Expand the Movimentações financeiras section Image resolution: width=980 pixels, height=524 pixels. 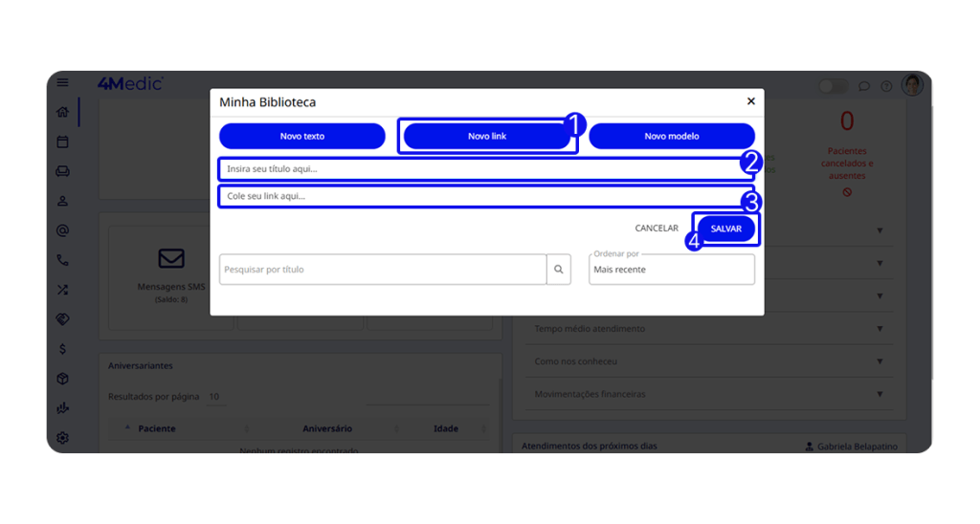pos(709,394)
